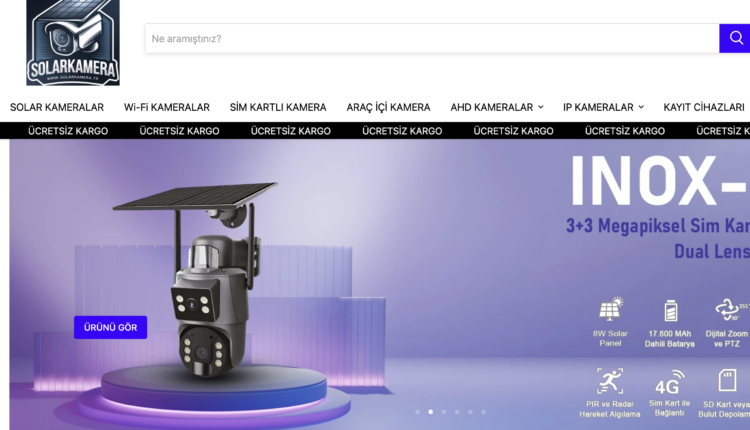The width and height of the screenshot is (750, 430).
Task: Click the 4G Sim Kart icon
Action: (x=669, y=385)
